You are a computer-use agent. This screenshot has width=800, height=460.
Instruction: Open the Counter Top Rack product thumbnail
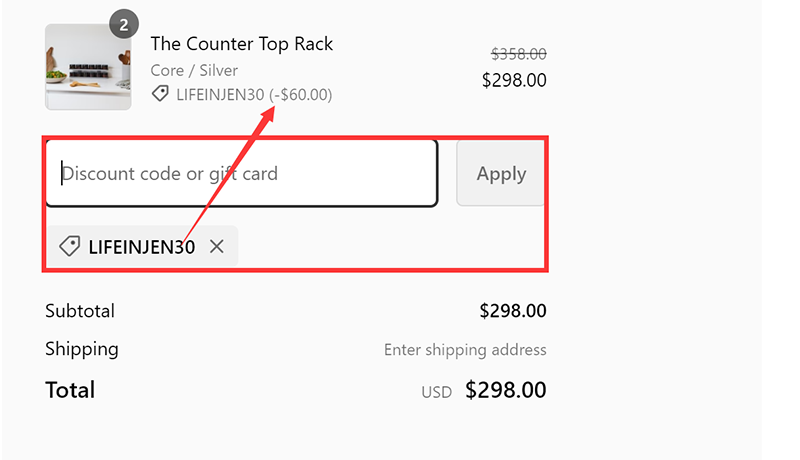[88, 67]
